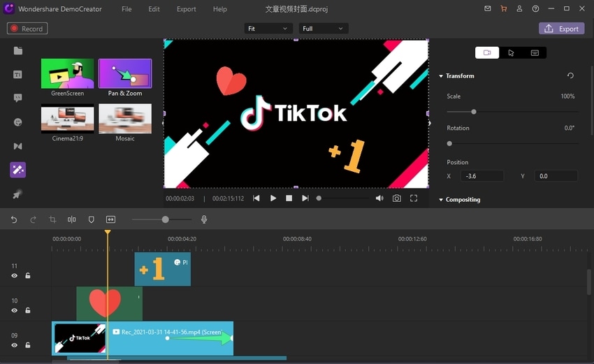Viewport: 594px width, 364px height.
Task: Switch to the cursor properties tab
Action: pyautogui.click(x=511, y=52)
